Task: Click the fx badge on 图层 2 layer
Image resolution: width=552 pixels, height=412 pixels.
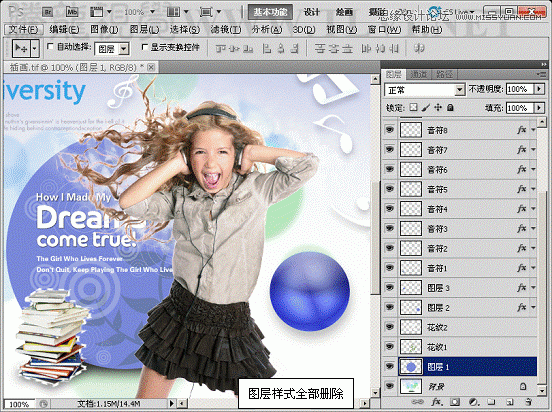Action: pos(522,307)
